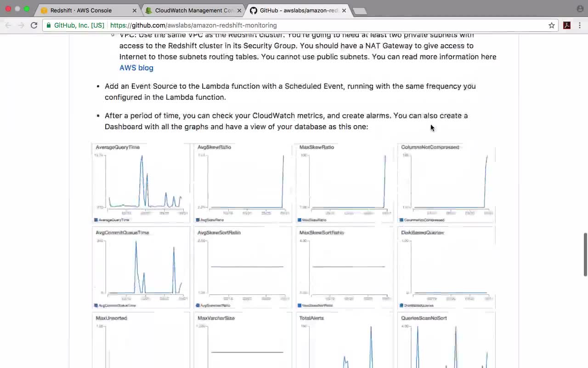Image resolution: width=588 pixels, height=368 pixels.
Task: Open the AvgSkewRatio graph
Action: [243, 183]
